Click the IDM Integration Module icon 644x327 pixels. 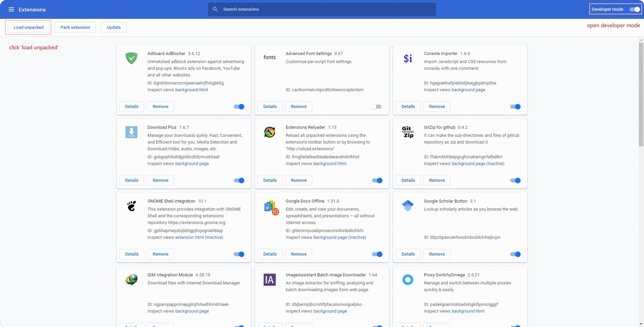click(131, 280)
